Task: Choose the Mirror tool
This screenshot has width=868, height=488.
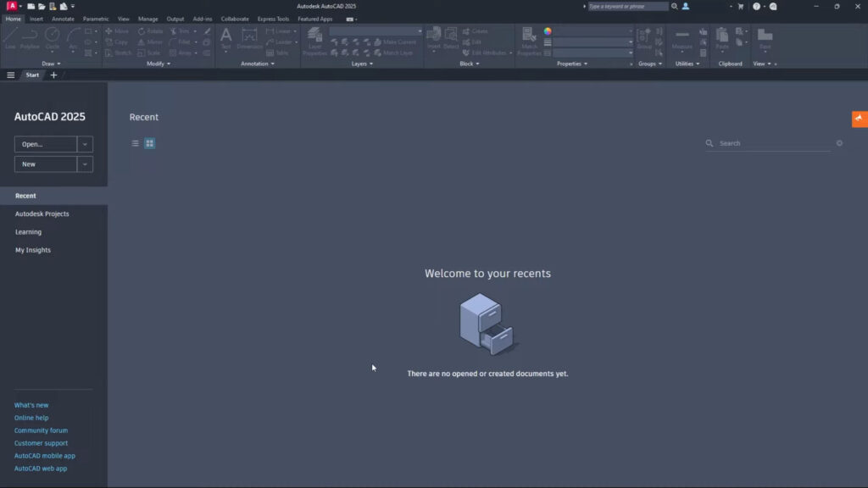Action: (x=151, y=42)
